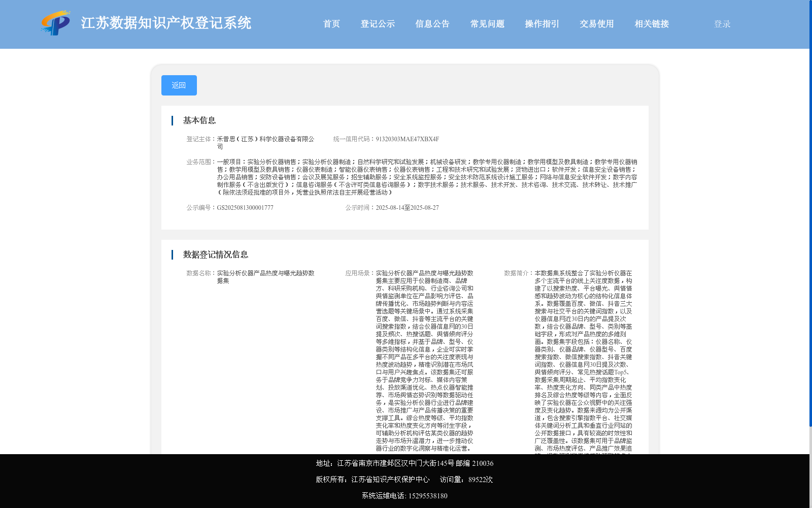The height and width of the screenshot is (508, 812).
Task: Open 常见问题 in navigation
Action: [x=487, y=24]
